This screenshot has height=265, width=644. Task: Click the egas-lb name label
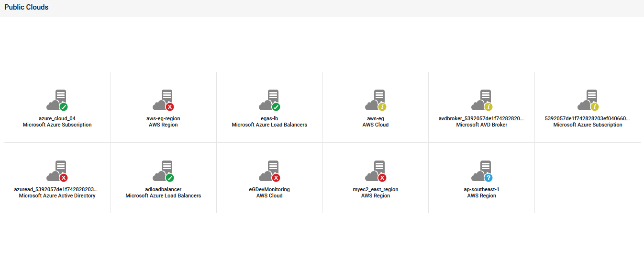(269, 118)
